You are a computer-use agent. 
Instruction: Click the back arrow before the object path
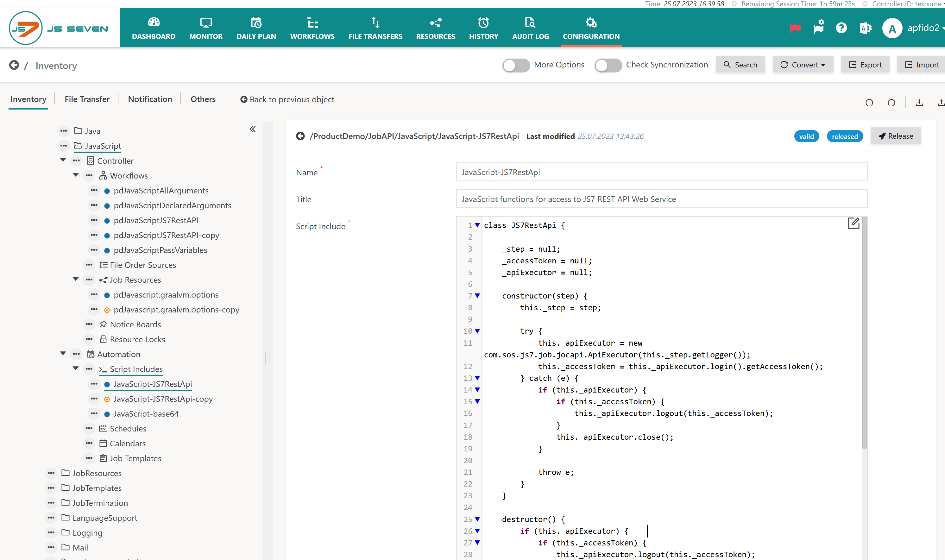[x=300, y=136]
